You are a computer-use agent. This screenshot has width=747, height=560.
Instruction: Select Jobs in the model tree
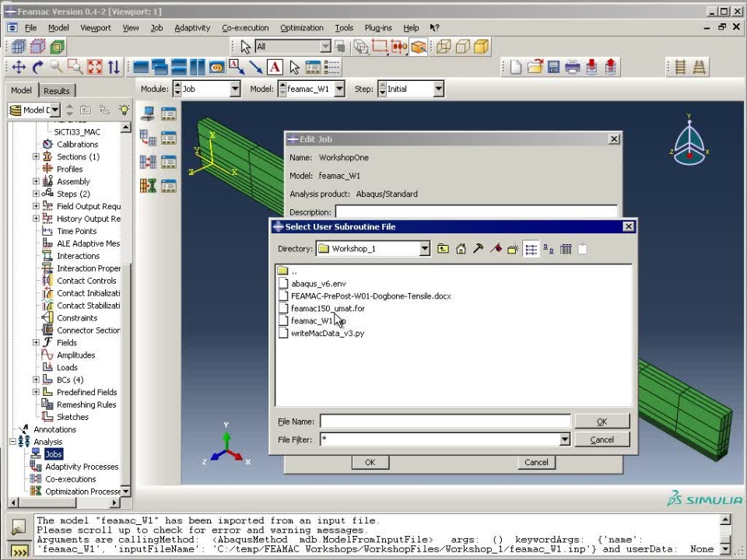coord(54,454)
